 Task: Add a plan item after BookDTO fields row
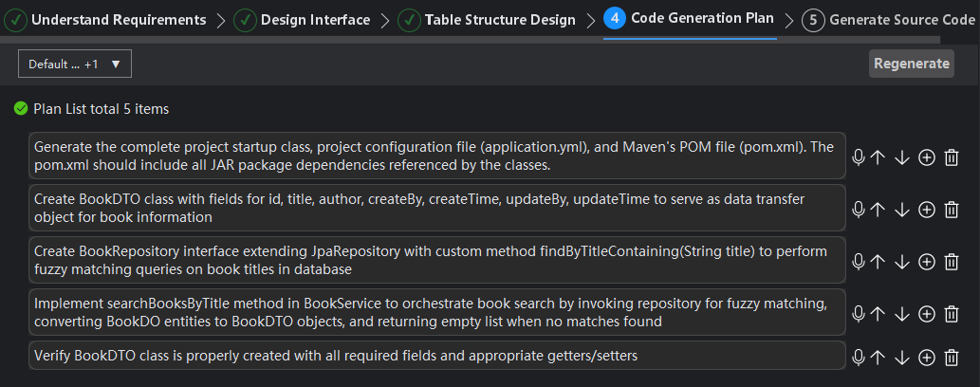927,210
